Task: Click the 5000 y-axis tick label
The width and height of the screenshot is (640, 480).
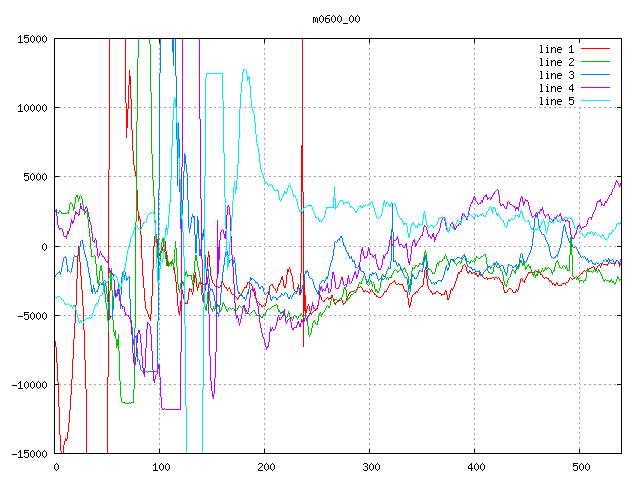Action: coord(35,177)
